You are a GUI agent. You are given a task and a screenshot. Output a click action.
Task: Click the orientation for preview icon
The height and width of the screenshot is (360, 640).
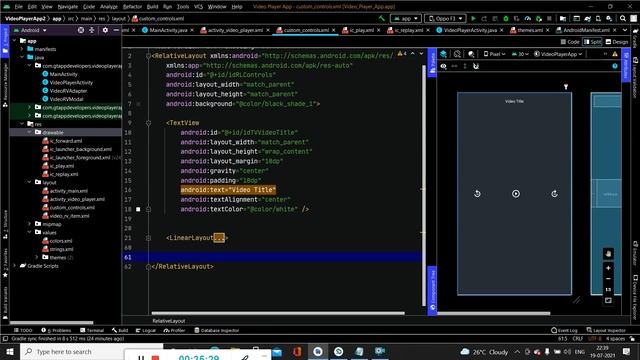click(x=457, y=54)
